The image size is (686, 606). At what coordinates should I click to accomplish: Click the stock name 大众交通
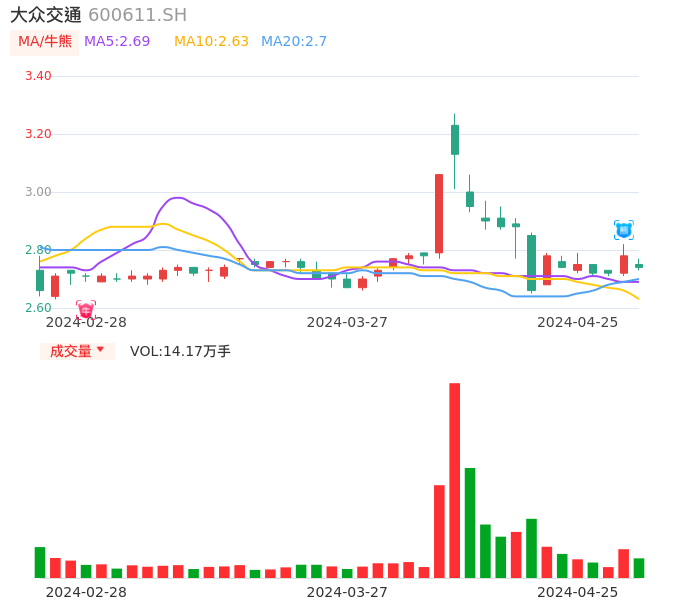pyautogui.click(x=46, y=15)
